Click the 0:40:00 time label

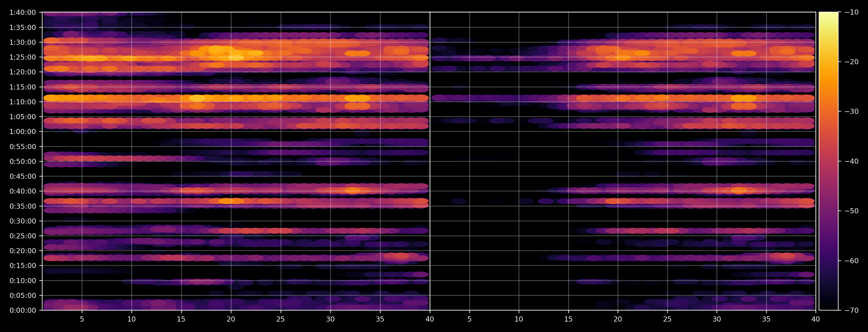click(23, 191)
